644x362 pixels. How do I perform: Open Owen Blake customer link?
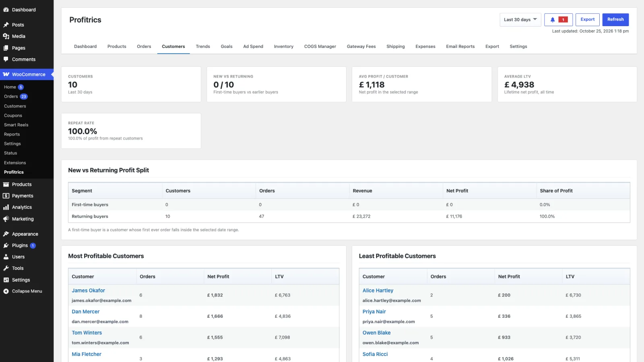coord(376,333)
